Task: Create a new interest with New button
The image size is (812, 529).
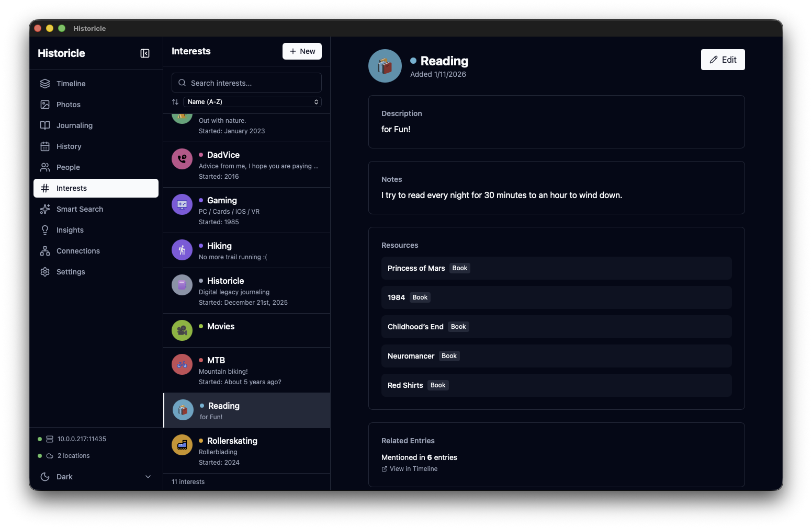Action: click(302, 51)
